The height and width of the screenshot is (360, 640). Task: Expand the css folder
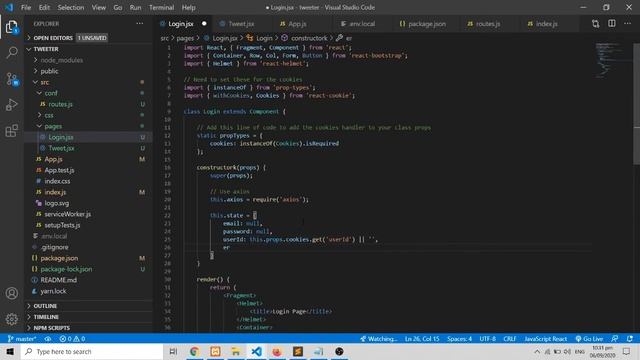pos(89,115)
